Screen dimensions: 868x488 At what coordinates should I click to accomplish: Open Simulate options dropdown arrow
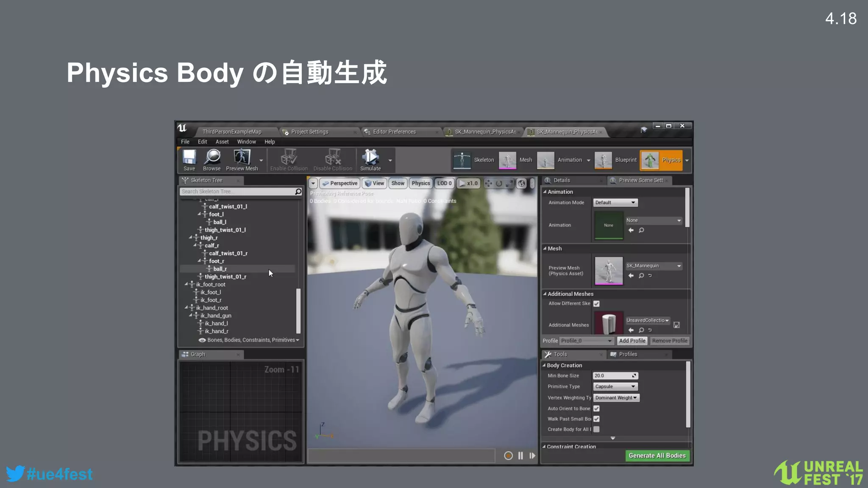tap(390, 160)
